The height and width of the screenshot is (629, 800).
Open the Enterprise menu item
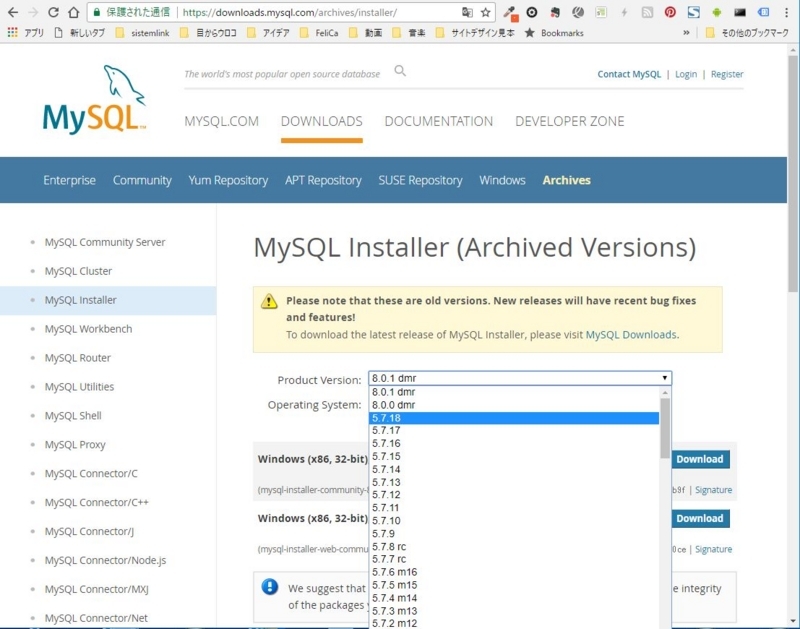tap(69, 180)
